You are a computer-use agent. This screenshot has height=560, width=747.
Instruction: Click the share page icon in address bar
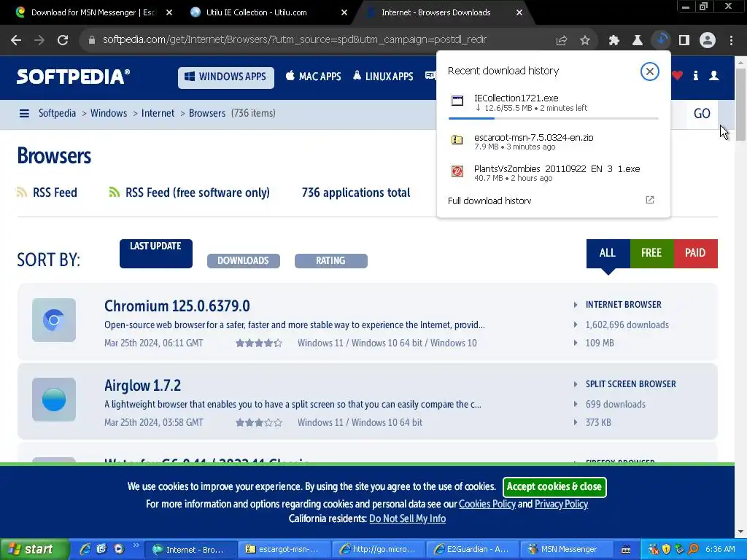click(562, 41)
